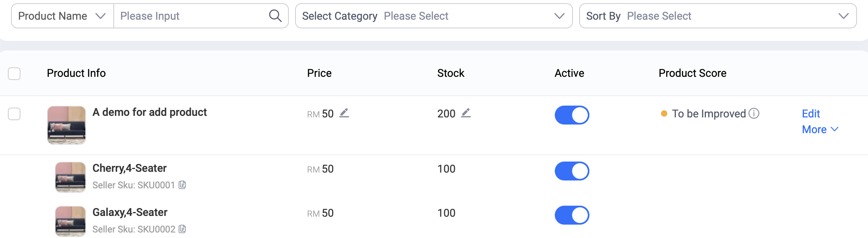Open the Sort By dropdown

[x=718, y=16]
